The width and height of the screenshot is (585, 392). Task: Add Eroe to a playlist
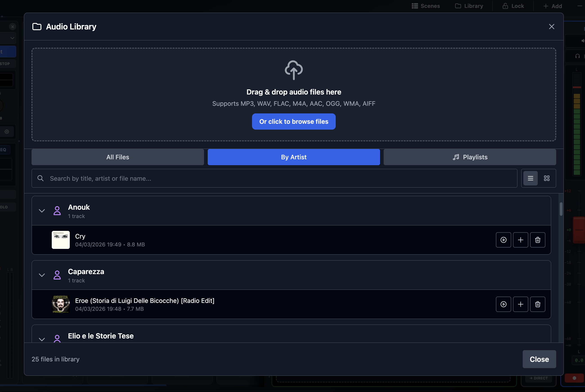520,304
